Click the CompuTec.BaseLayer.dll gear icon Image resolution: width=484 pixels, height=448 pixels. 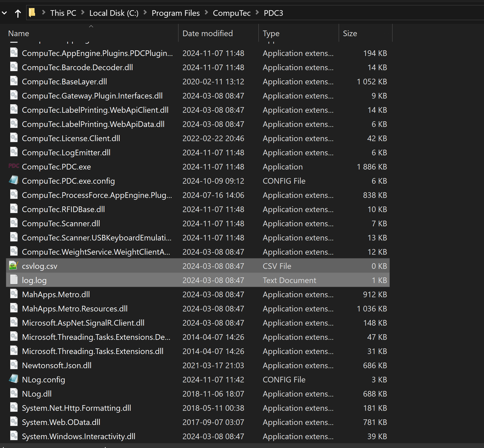click(x=14, y=81)
